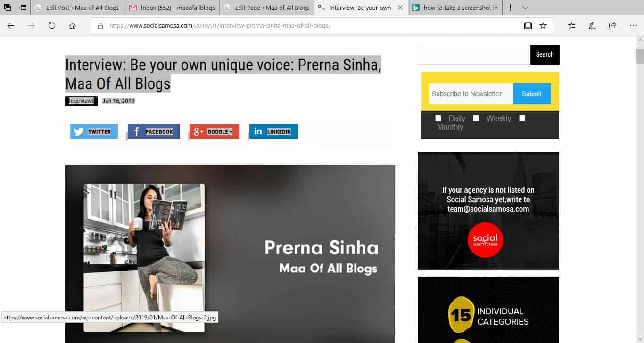Expand the tab list chevron dropdown
Screen dimensions: 644x343
(x=526, y=8)
